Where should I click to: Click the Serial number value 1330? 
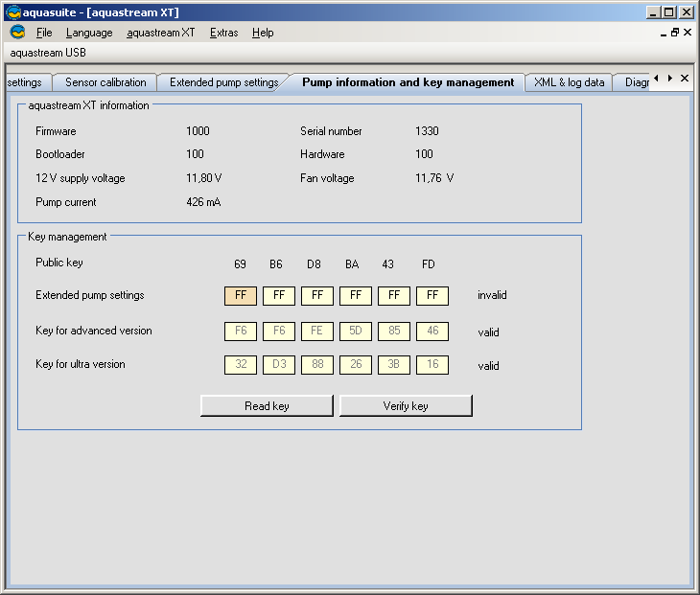click(x=427, y=131)
